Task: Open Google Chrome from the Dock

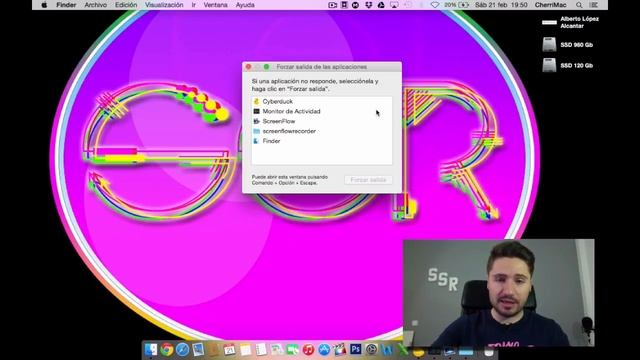Action: tap(167, 349)
